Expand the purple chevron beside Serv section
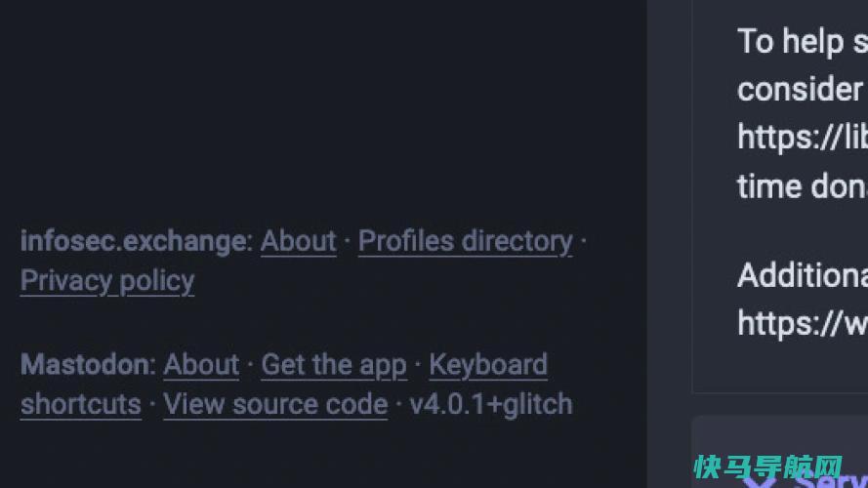 [759, 481]
